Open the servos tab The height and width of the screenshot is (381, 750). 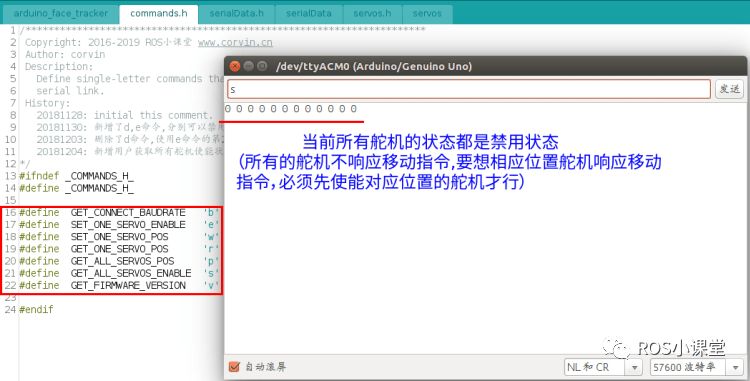[427, 13]
